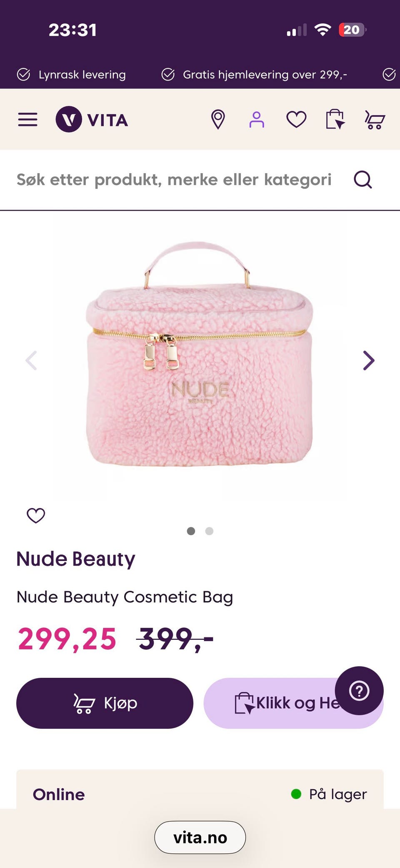
Task: Tap the Kjøp buy button
Action: click(x=105, y=703)
